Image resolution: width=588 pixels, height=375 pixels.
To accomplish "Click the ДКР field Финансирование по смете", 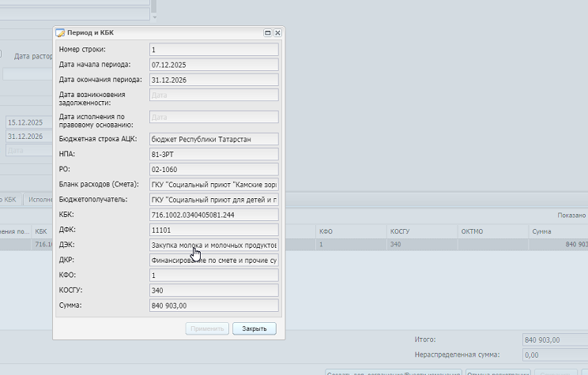I will pyautogui.click(x=214, y=260).
